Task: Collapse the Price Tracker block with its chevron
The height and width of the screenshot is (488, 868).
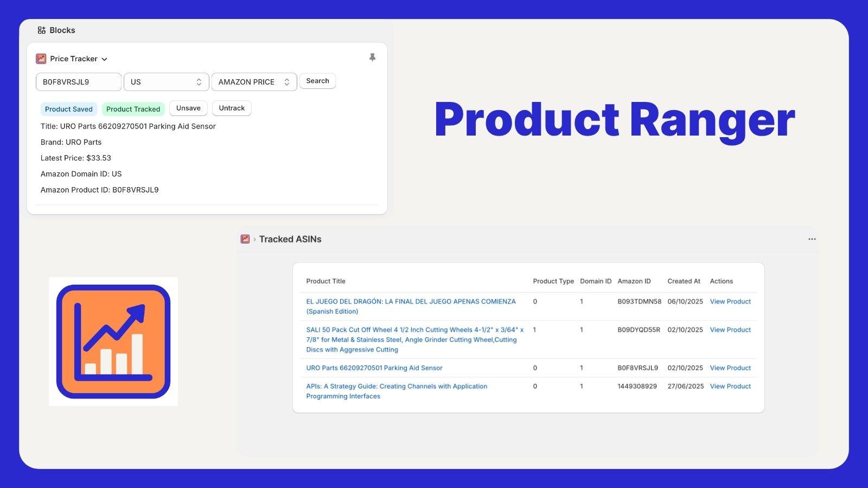Action: [x=105, y=59]
